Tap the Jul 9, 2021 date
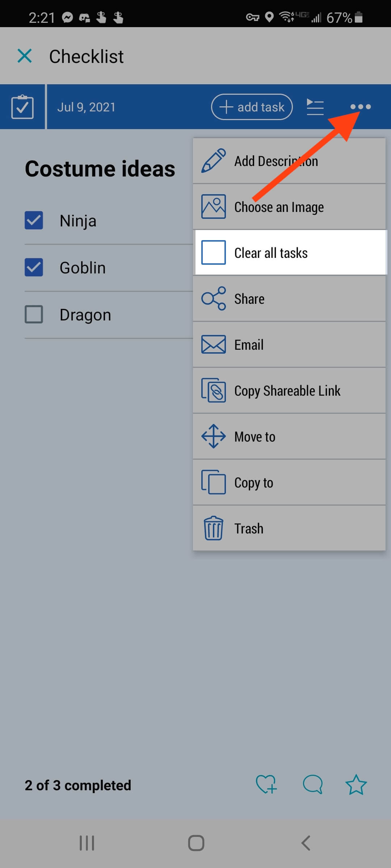The image size is (391, 868). pos(86,107)
